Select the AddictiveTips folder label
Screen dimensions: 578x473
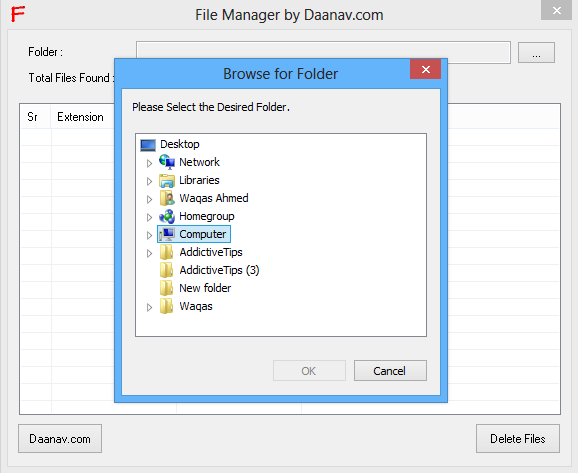(211, 253)
